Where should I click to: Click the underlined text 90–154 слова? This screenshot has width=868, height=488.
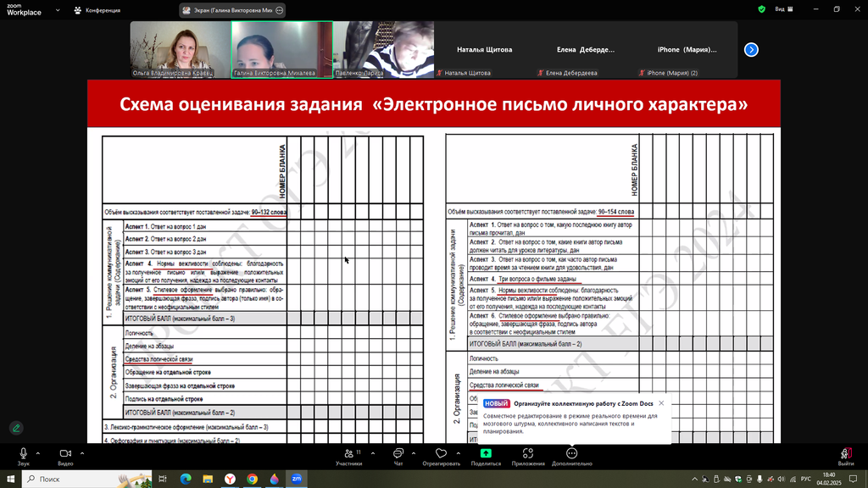point(616,212)
